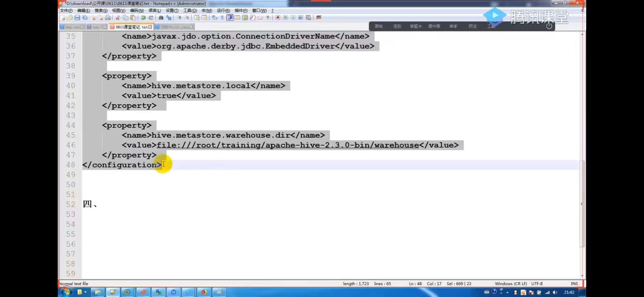This screenshot has height=297, width=644.
Task: Save the recorded macro icon
Action: tap(308, 18)
